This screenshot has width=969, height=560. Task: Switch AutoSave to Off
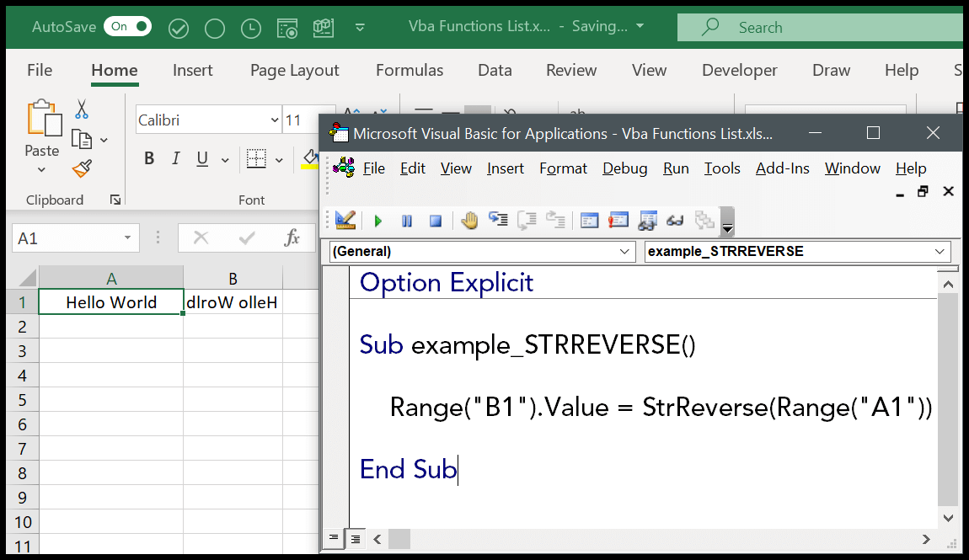coord(126,26)
